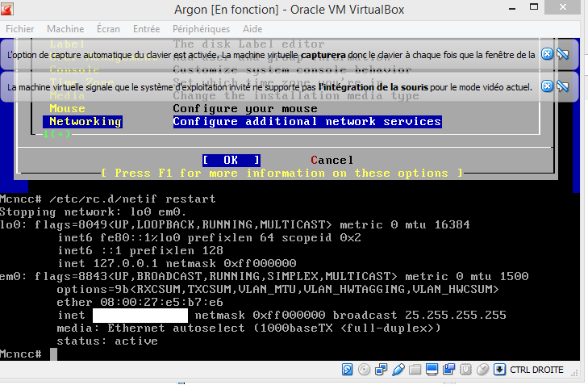
Task: Suppress future mouse integration notification messages
Action: [563, 86]
